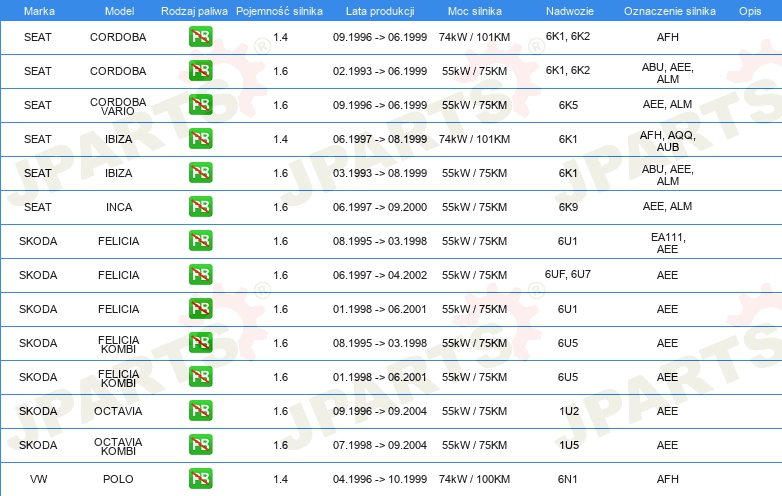Click the VW brand cell
This screenshot has width=782, height=496.
38,479
